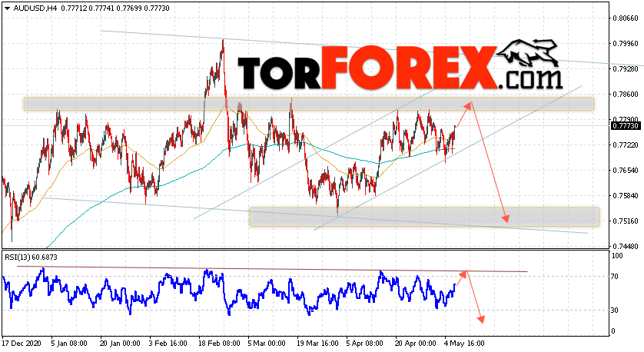
Task: Select the brown RSI resistance trendline
Action: pos(272,269)
